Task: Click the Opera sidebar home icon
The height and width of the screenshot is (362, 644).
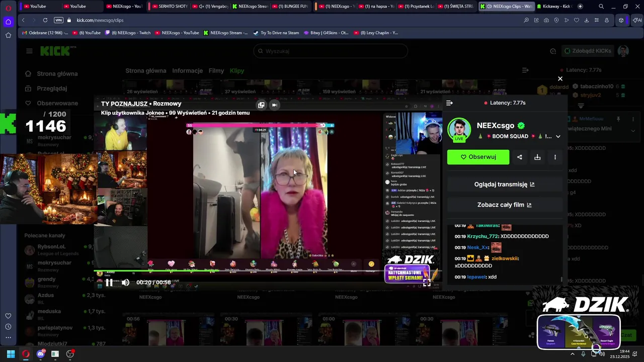Action: [8, 22]
